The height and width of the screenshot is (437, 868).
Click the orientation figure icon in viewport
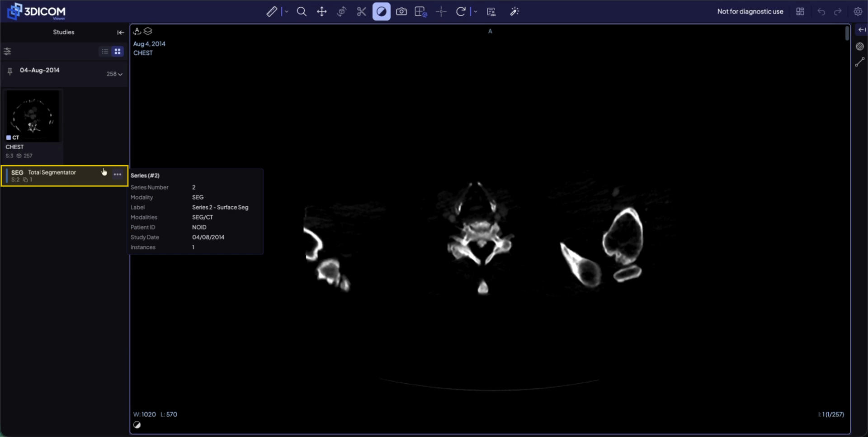click(137, 31)
